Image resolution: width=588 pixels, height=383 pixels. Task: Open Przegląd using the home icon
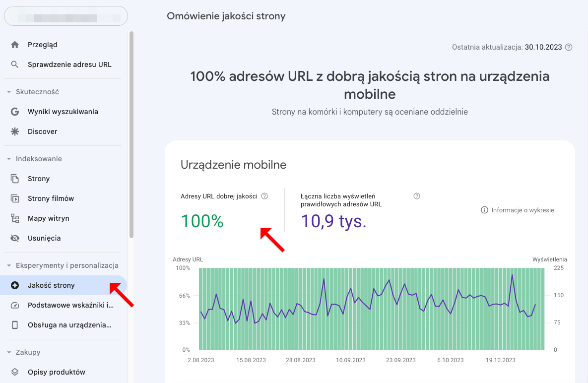(15, 44)
